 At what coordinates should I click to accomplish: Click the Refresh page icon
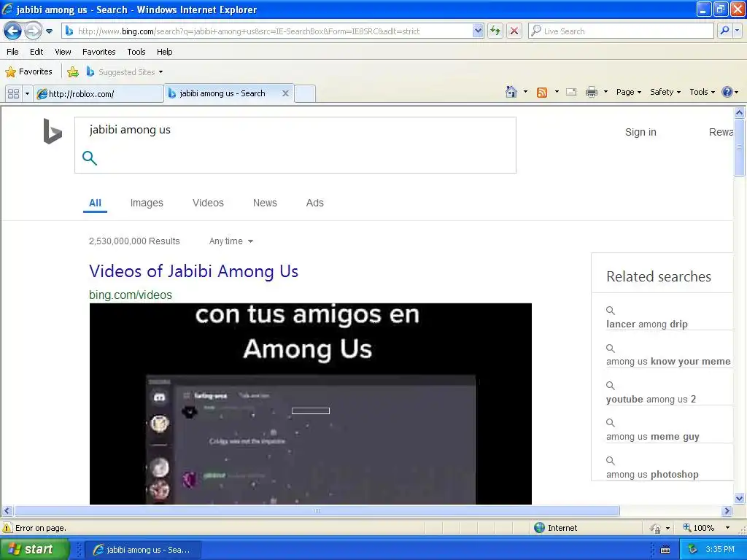tap(495, 31)
